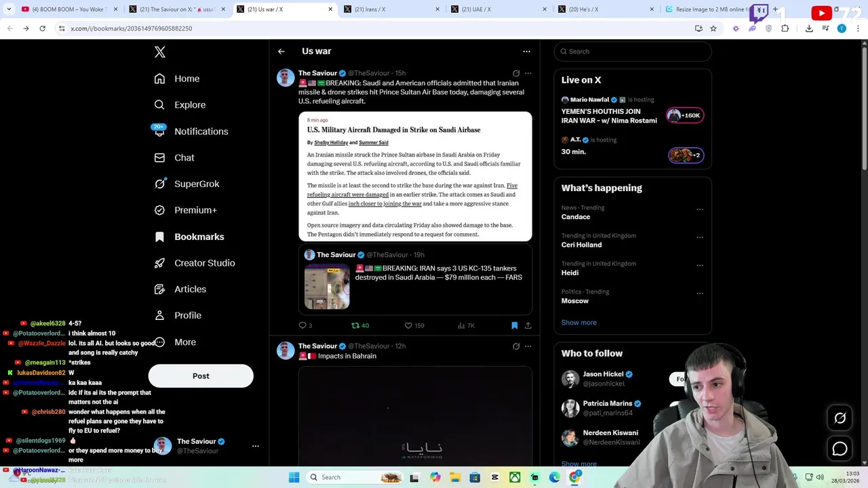Click the Bookmarks bookmark icon in sidebar

point(159,237)
